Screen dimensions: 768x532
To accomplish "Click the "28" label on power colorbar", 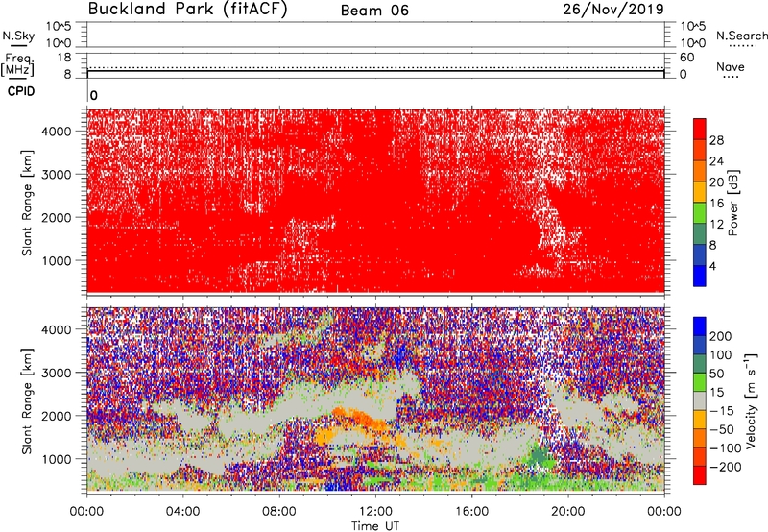I will tap(716, 140).
